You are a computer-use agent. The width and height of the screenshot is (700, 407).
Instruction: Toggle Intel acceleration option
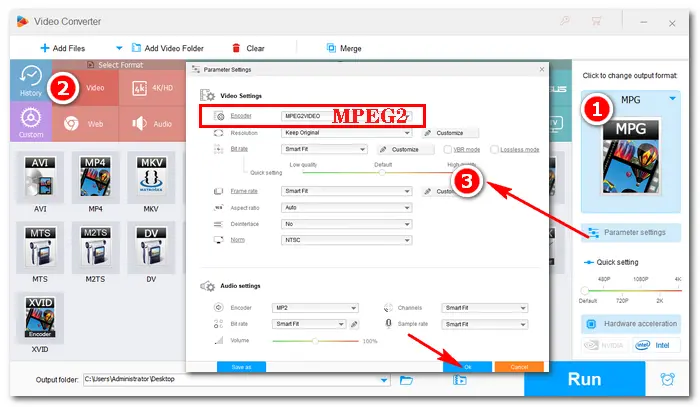pos(656,345)
